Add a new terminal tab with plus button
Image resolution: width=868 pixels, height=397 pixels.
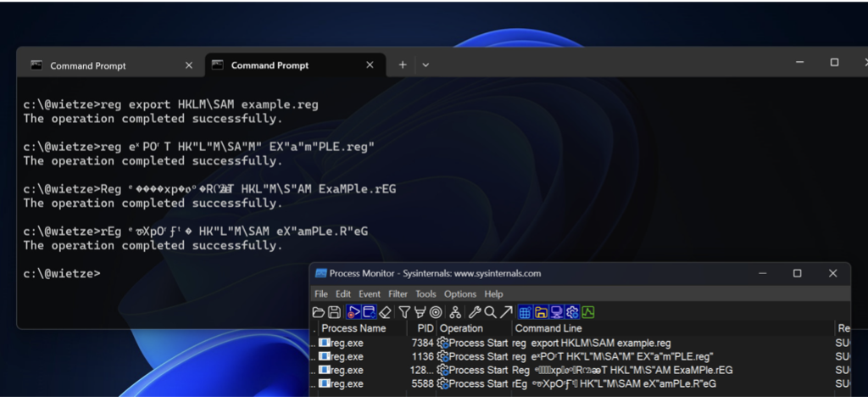(x=403, y=65)
